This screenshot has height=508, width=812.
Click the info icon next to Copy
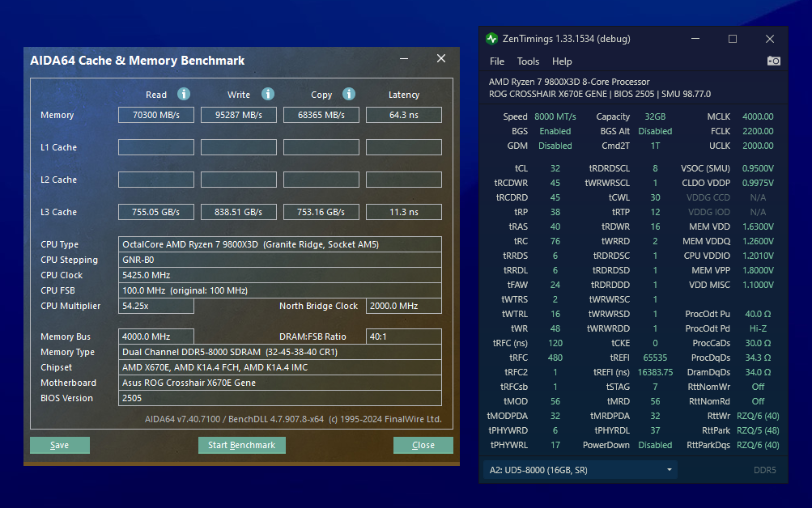[x=349, y=94]
